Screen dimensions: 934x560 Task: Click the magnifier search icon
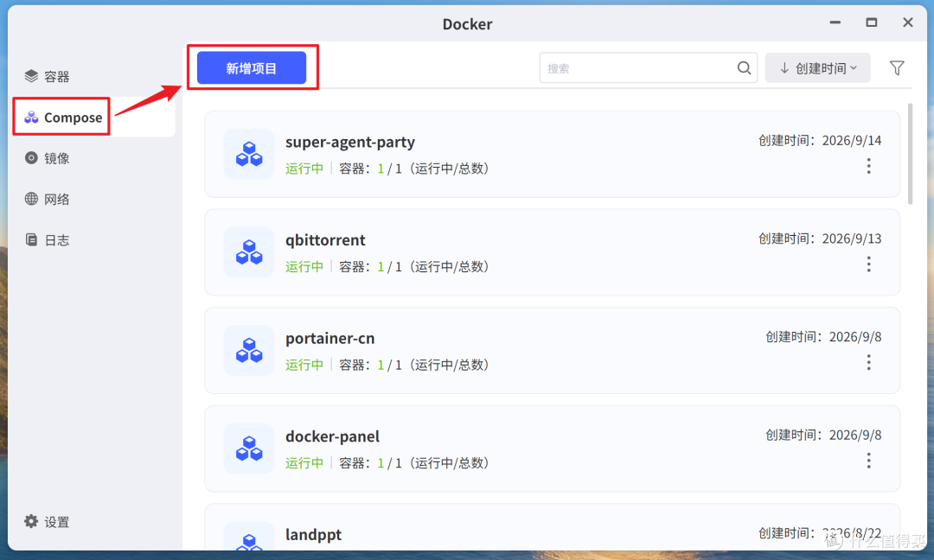pyautogui.click(x=744, y=68)
